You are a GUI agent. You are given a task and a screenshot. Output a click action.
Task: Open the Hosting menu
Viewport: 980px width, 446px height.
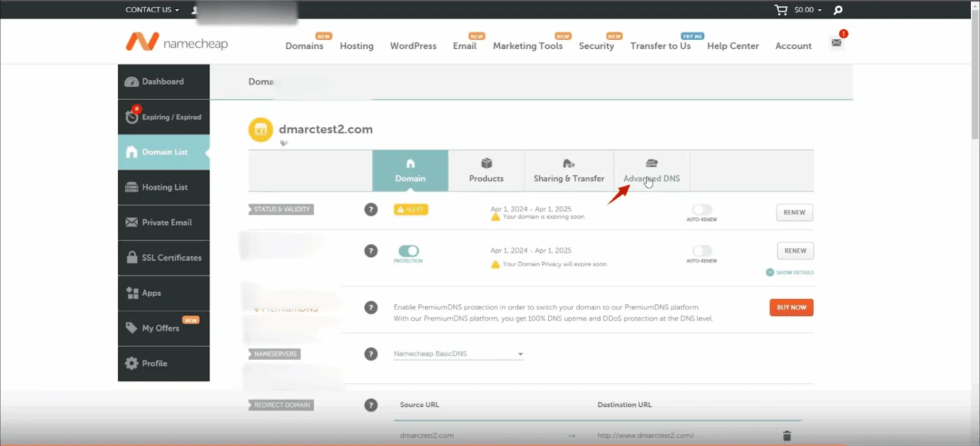coord(357,46)
